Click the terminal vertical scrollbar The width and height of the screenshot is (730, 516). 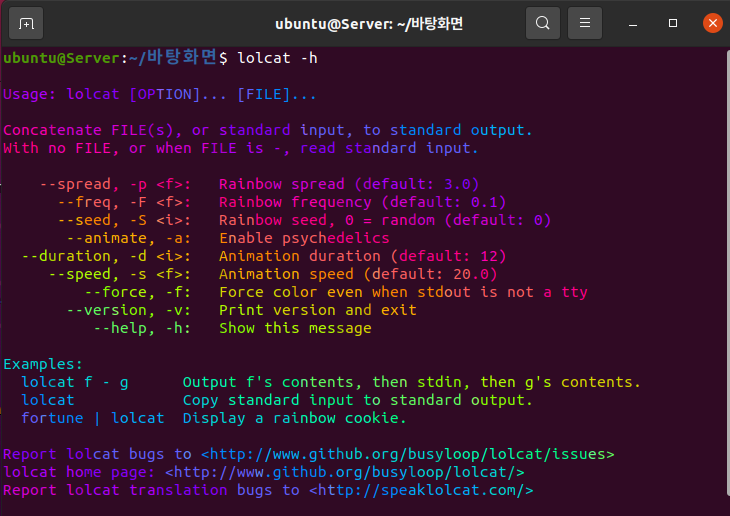point(727,272)
